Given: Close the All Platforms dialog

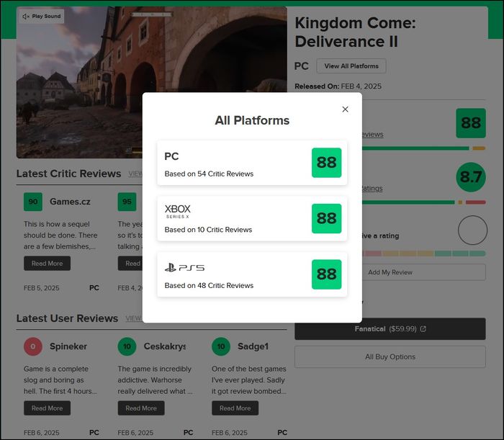Looking at the screenshot, I should (x=345, y=109).
